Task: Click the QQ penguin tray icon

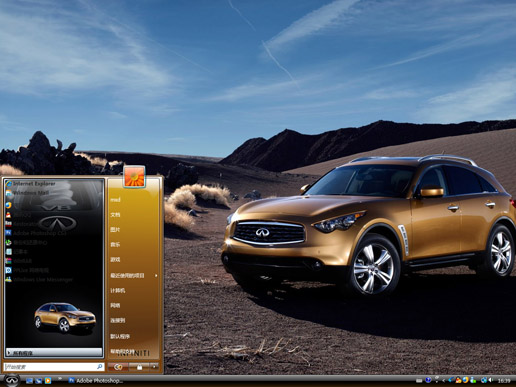Action: [459, 380]
